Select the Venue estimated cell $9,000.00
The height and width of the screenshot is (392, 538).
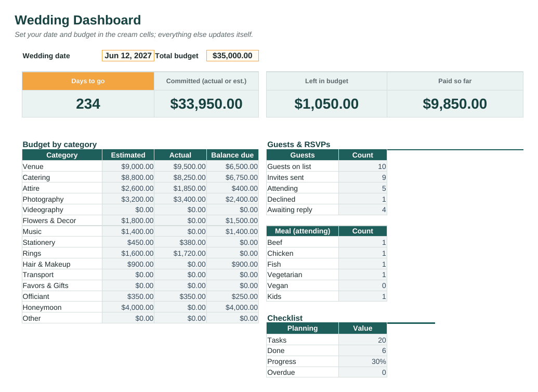point(128,166)
